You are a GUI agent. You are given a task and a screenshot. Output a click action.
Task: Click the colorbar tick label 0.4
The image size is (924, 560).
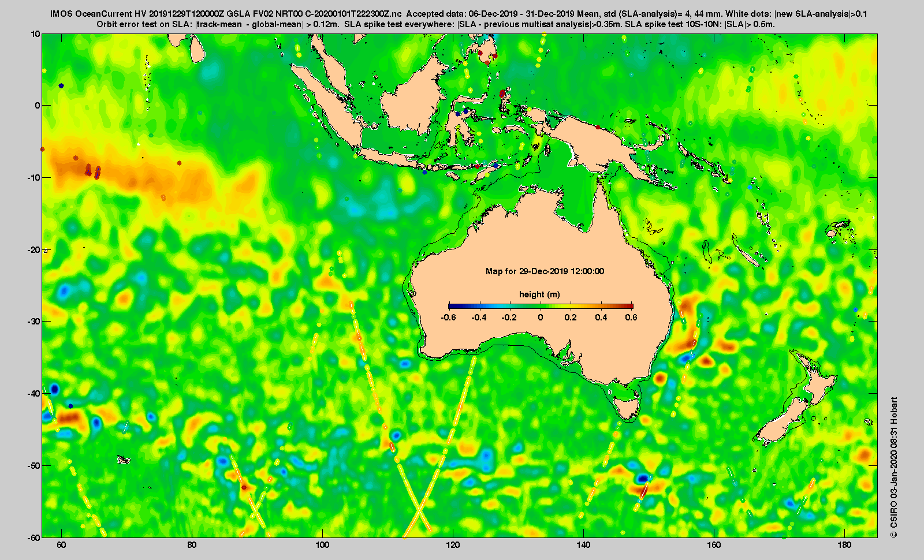602,318
